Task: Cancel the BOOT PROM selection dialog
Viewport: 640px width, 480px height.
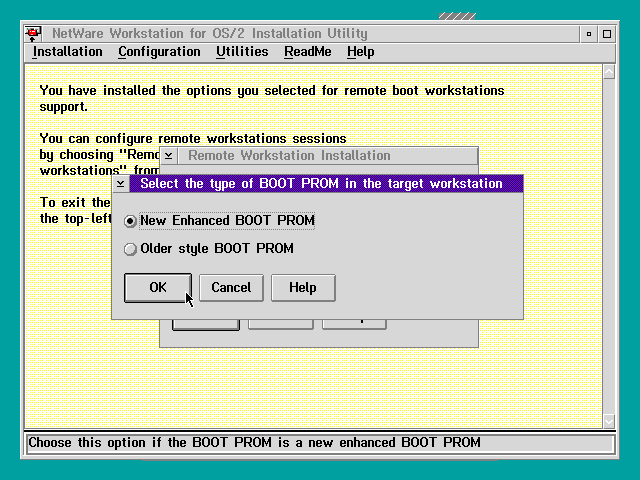Action: [231, 288]
